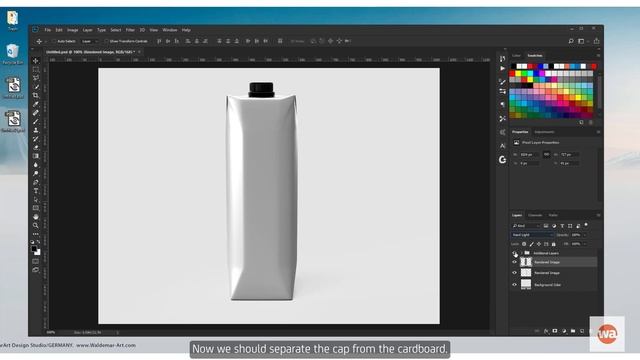Open the Layers panel flyout menu
Viewport: 640px width, 360px height.
[x=598, y=215]
